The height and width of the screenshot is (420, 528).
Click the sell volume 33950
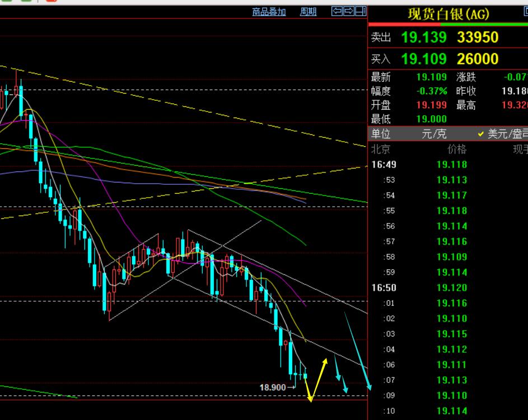(478, 37)
